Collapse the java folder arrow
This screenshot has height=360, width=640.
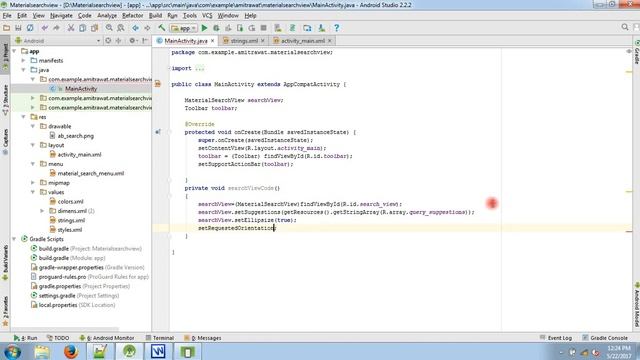point(24,70)
